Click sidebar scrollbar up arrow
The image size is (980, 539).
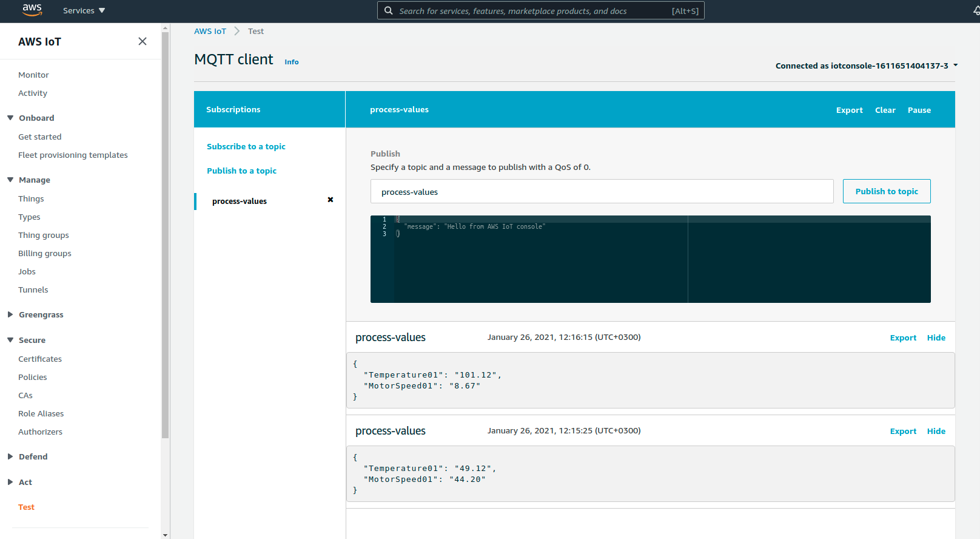click(166, 27)
